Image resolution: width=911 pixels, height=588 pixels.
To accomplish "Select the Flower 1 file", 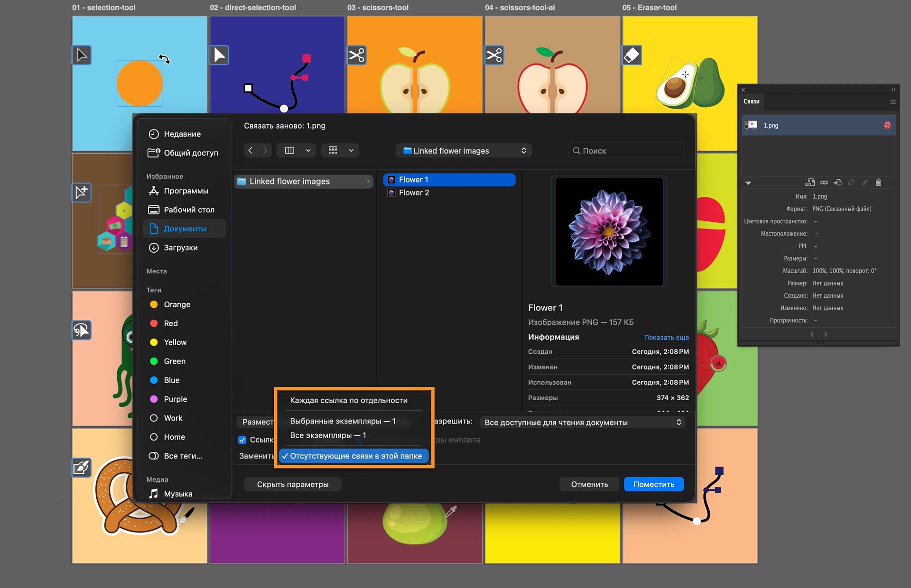I will 449,180.
